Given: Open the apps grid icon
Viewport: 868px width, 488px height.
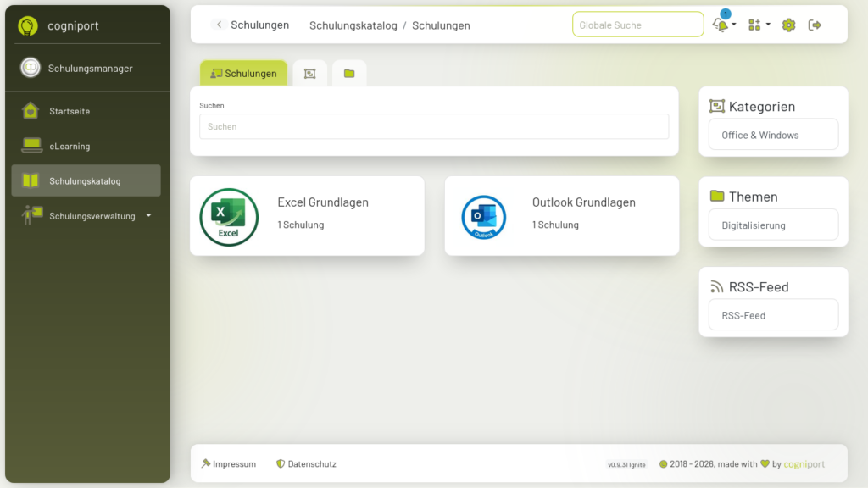Looking at the screenshot, I should [x=754, y=25].
